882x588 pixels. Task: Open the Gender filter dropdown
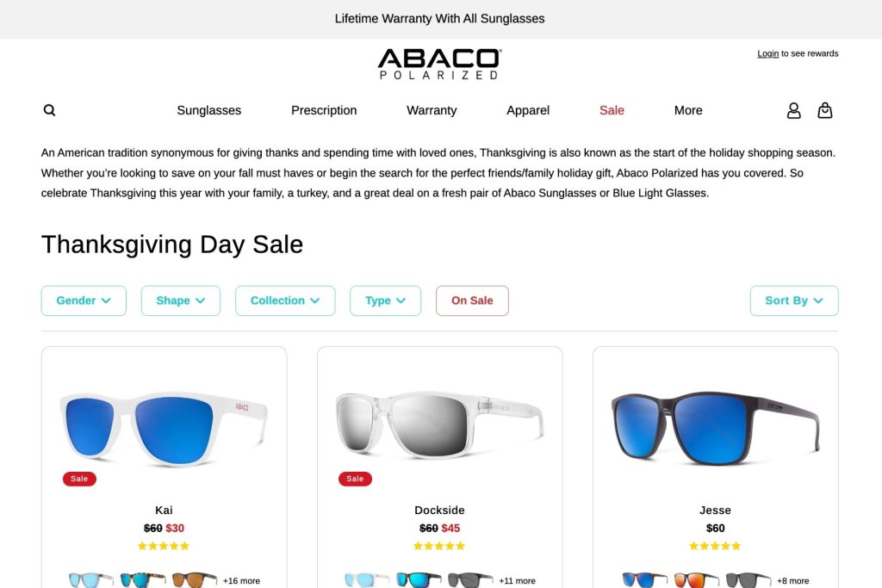[84, 300]
